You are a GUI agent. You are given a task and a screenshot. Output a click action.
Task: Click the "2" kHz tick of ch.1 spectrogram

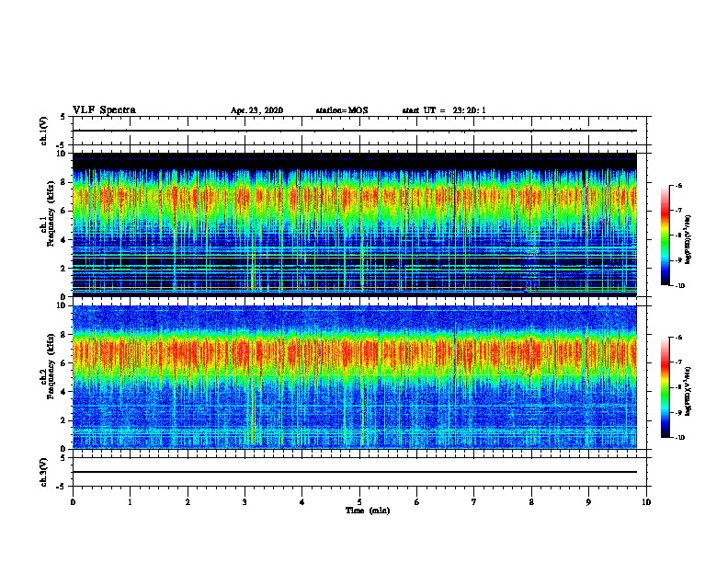[63, 269]
